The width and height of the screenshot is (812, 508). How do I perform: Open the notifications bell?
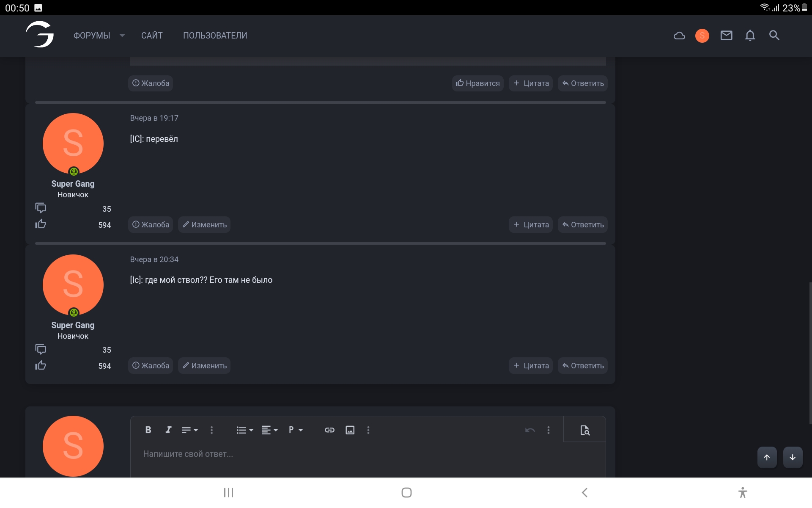750,36
